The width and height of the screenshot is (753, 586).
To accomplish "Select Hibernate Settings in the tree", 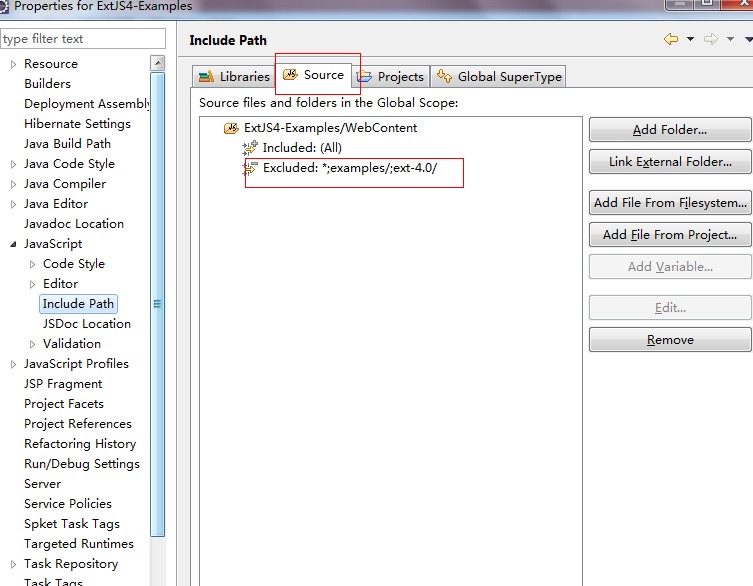I will tap(77, 124).
